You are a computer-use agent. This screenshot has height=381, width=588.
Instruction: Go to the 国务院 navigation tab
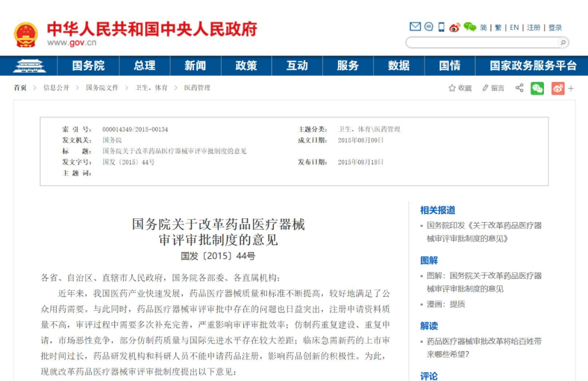click(x=88, y=66)
